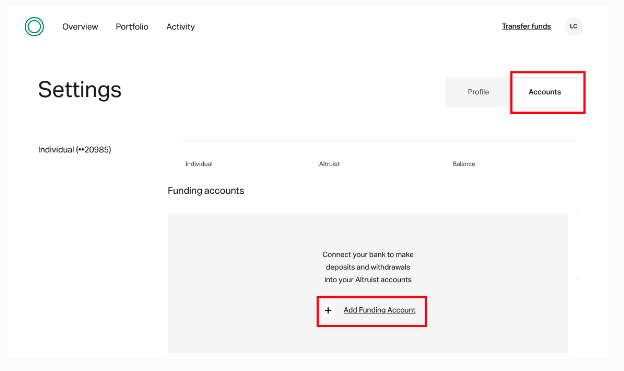Open the LC user avatar menu
Image resolution: width=624 pixels, height=371 pixels.
pos(573,27)
